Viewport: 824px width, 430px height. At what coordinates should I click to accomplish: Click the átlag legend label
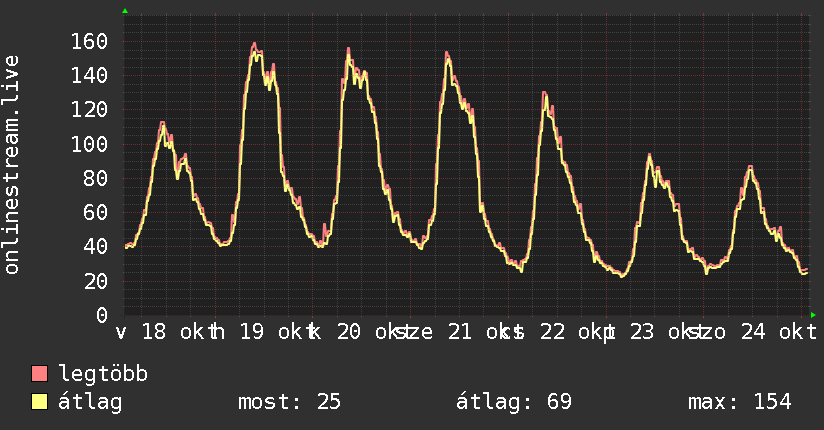coord(90,402)
